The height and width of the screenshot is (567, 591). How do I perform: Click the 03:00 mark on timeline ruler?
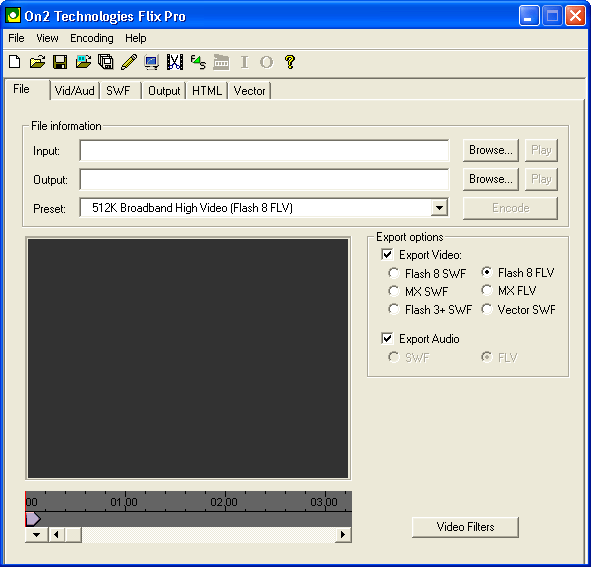[x=324, y=502]
